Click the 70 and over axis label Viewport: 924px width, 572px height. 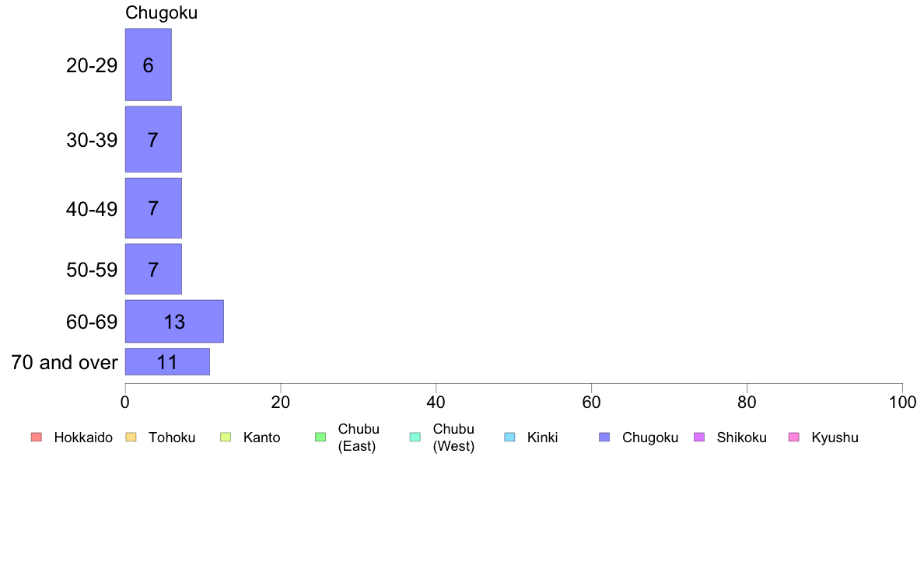[x=65, y=362]
